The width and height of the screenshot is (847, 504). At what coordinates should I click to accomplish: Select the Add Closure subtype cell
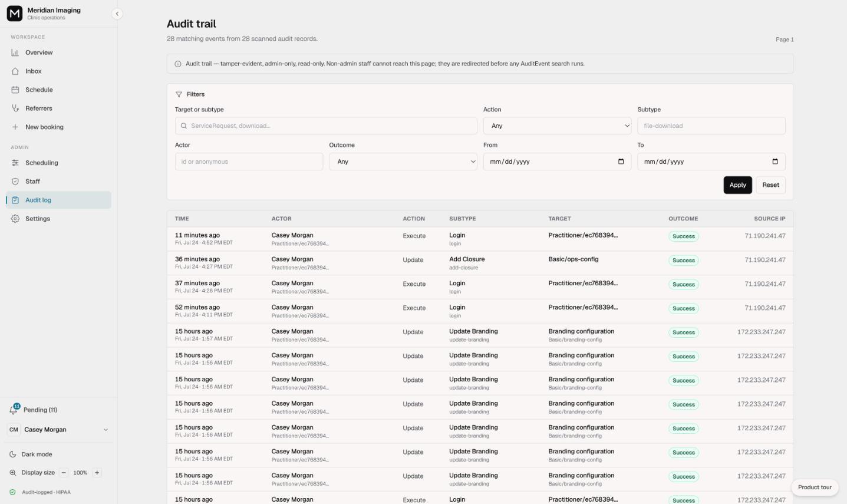tap(467, 263)
